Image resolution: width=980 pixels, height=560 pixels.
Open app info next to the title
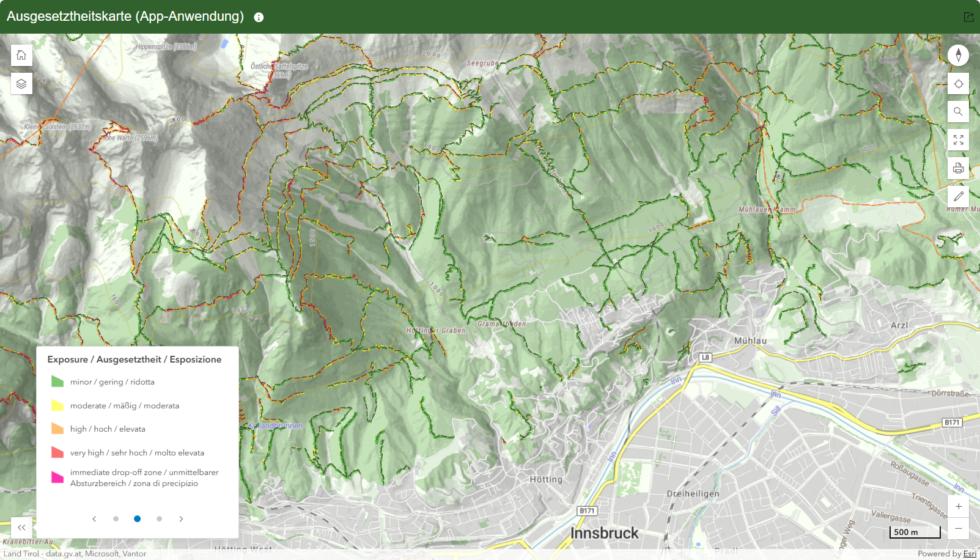click(x=259, y=17)
